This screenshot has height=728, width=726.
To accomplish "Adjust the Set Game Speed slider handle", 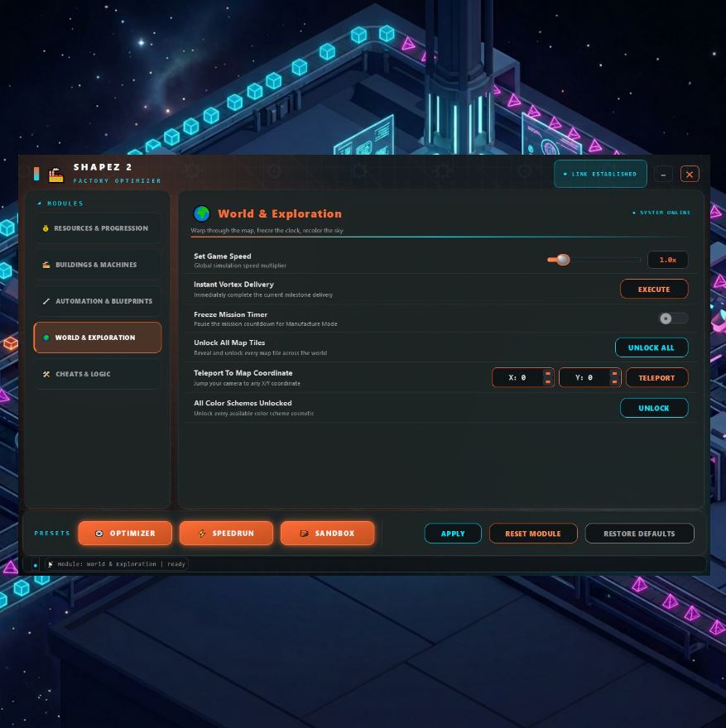I will (x=563, y=260).
